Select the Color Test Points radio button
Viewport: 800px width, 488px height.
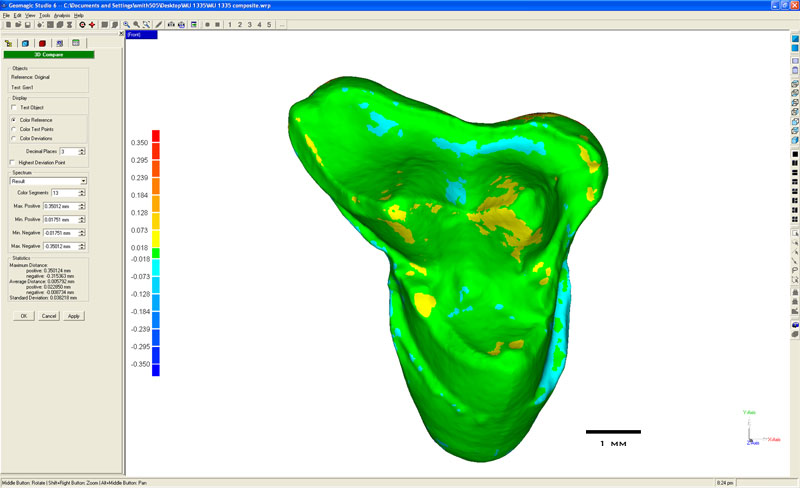pyautogui.click(x=13, y=129)
